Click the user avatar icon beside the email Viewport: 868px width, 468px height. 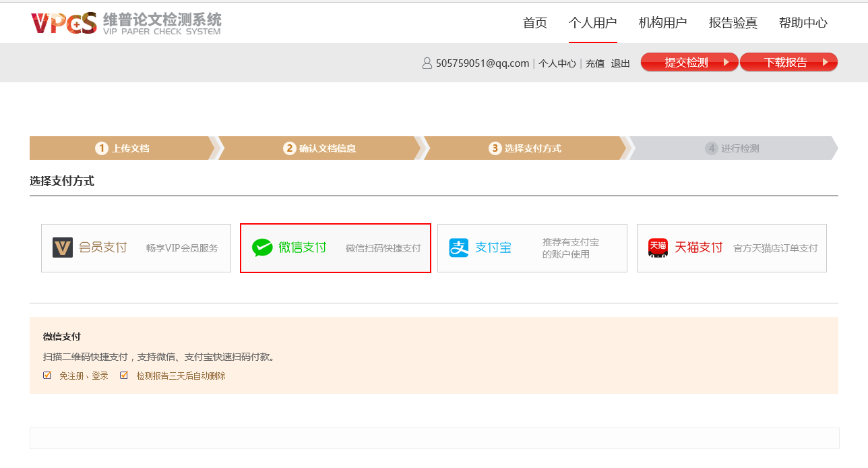427,63
